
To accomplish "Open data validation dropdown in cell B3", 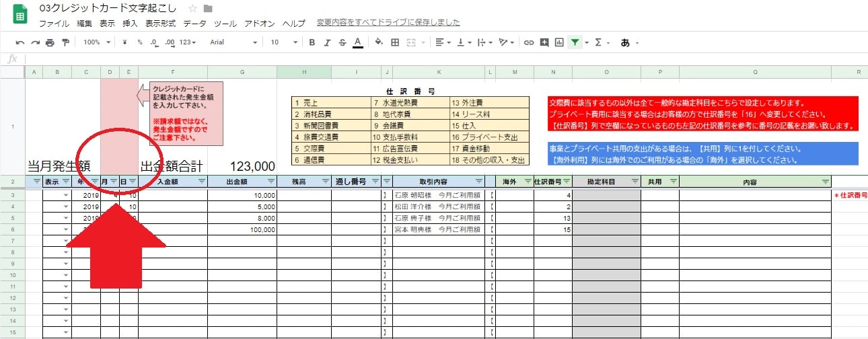I will point(66,195).
